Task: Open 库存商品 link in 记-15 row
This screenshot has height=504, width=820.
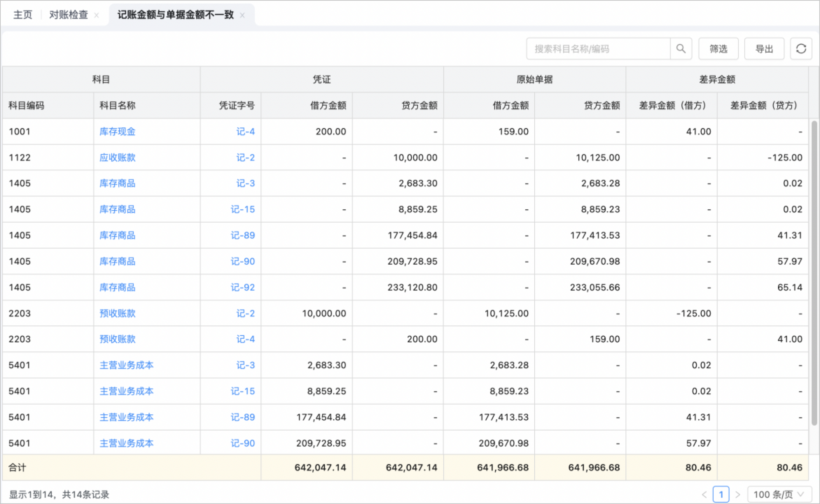Action: (117, 209)
